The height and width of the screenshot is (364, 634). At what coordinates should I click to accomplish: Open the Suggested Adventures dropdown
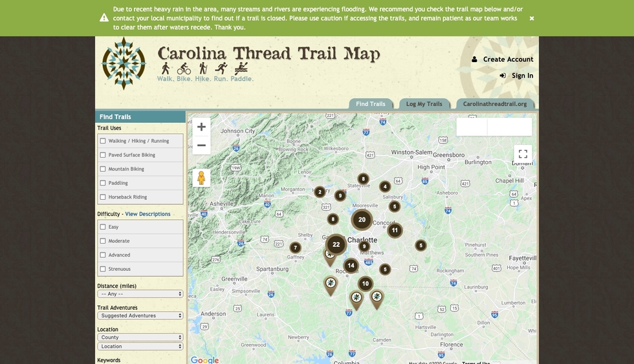click(140, 316)
